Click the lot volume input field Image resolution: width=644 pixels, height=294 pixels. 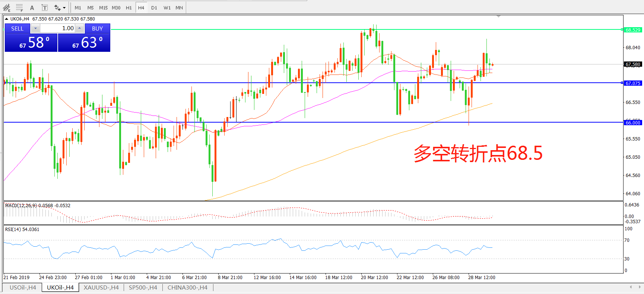(x=58, y=28)
